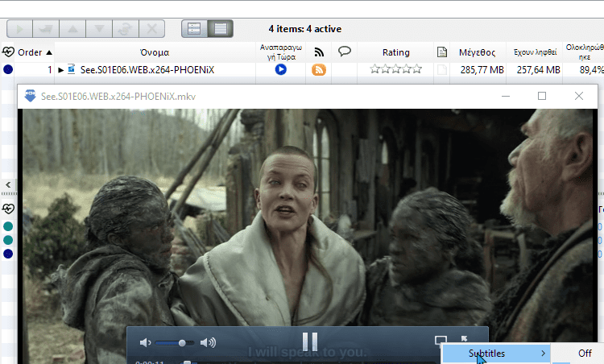Click the seek bar handle in the player
Image resolution: width=604 pixels, height=364 pixels.
coord(187,362)
